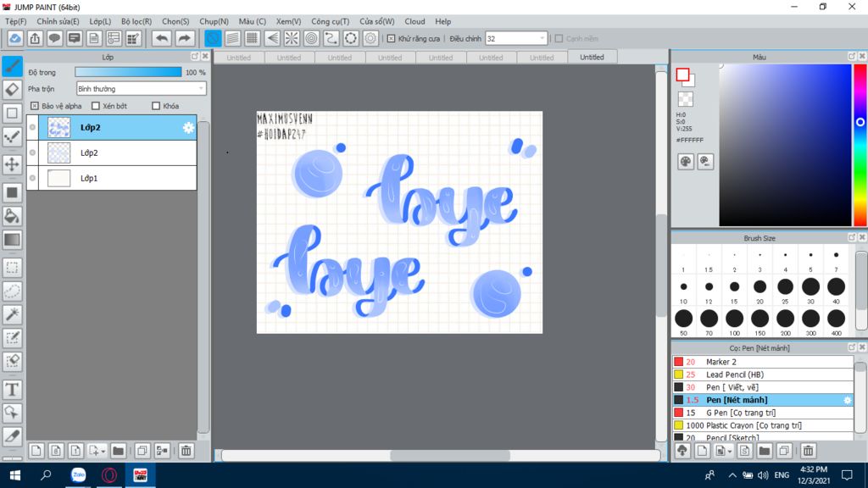The height and width of the screenshot is (488, 868).
Task: Toggle the Khóa checkbox
Action: point(156,106)
